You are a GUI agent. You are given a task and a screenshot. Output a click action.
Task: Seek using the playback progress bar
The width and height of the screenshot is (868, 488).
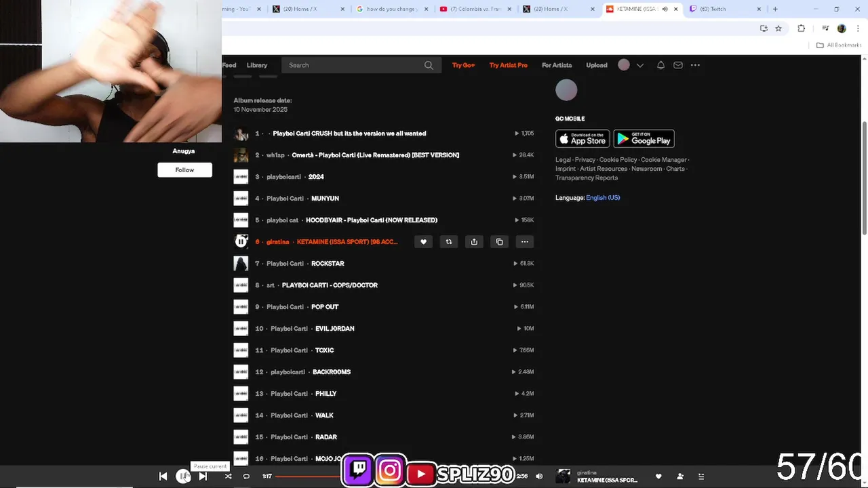[393, 476]
